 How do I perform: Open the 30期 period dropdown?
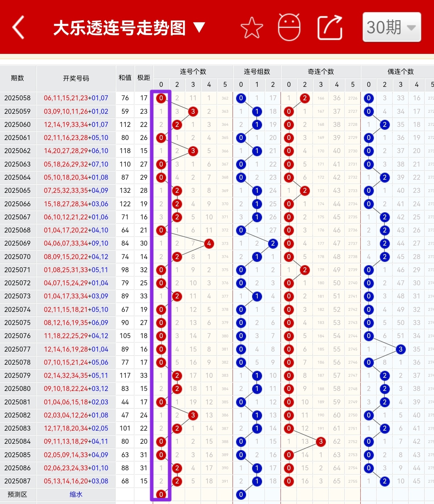(392, 27)
